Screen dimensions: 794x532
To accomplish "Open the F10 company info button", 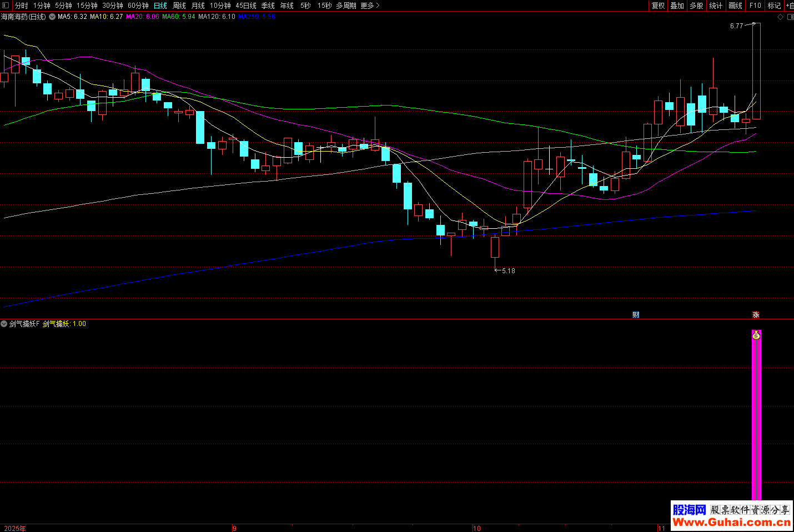I will pos(755,6).
